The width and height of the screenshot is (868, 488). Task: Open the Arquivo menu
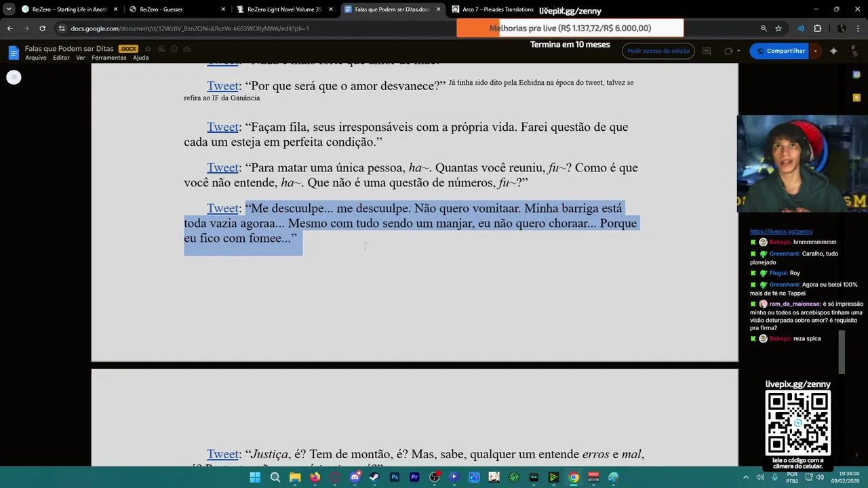[36, 58]
